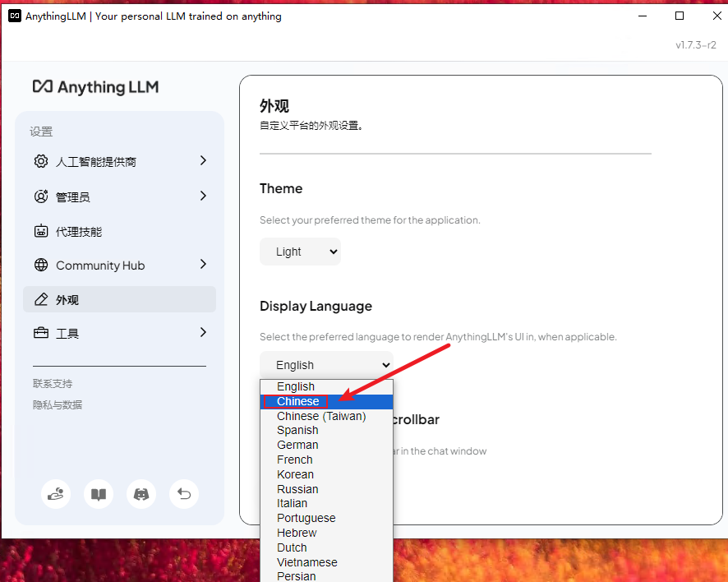Image resolution: width=728 pixels, height=582 pixels.
Task: Minimize the AnythingLLM window
Action: [x=643, y=16]
